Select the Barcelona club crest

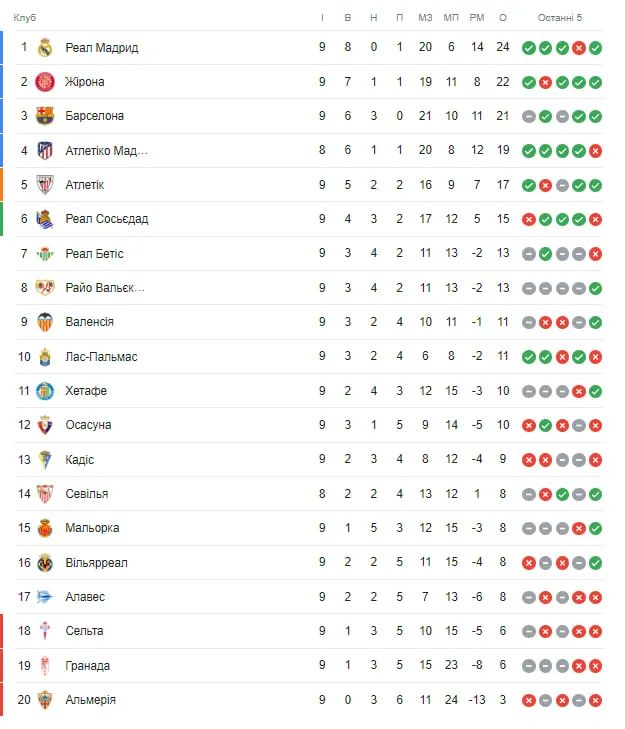coord(44,116)
